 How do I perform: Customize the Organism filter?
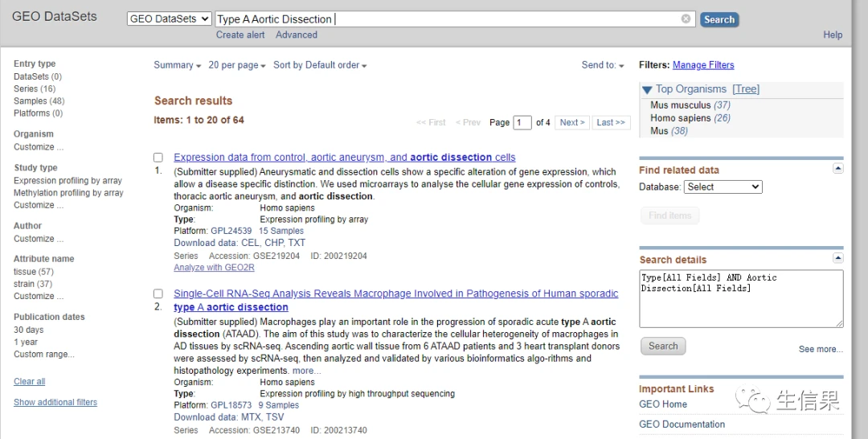tap(39, 146)
